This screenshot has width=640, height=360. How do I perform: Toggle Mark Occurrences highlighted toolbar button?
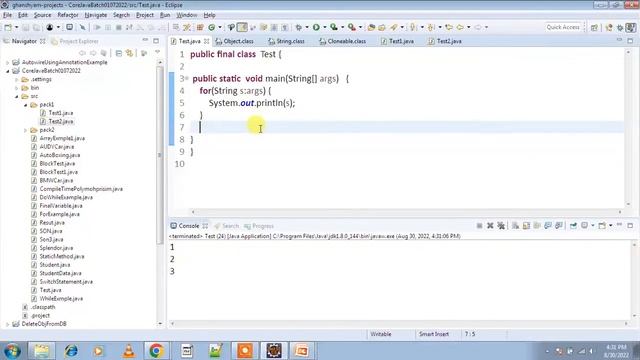coord(242,27)
